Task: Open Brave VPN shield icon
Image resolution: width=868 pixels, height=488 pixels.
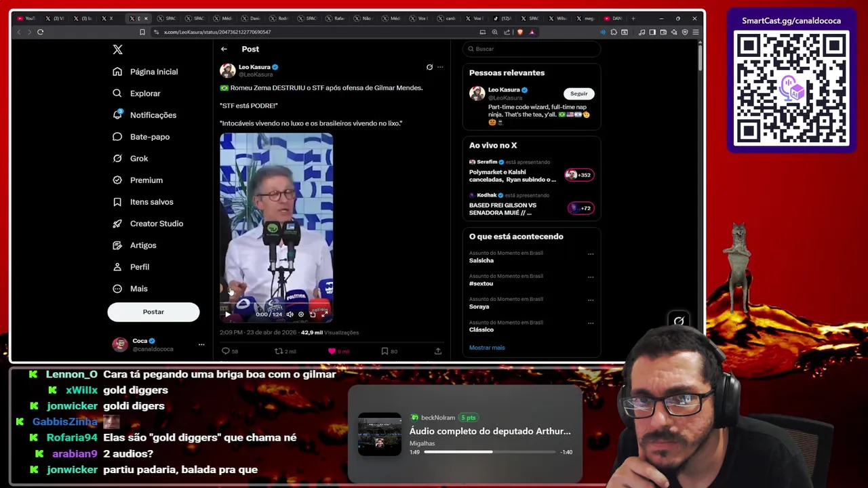Action: tap(685, 32)
